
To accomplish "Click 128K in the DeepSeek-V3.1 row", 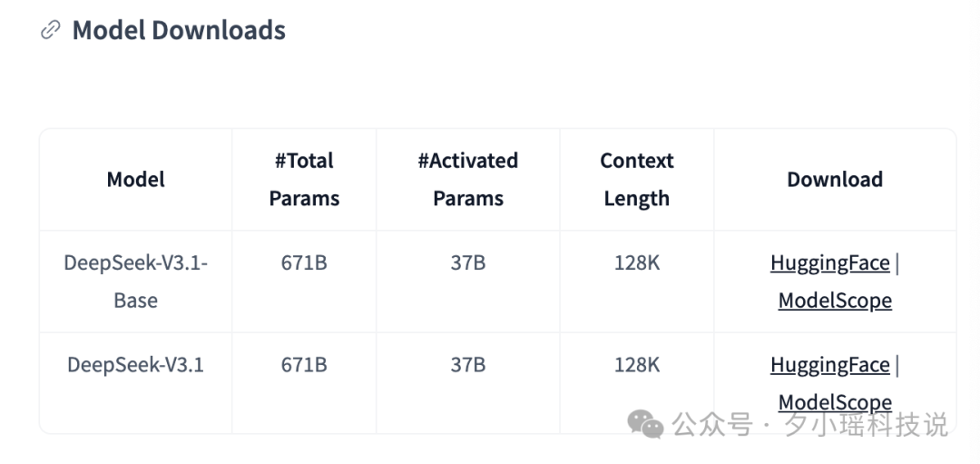I will coord(636,365).
